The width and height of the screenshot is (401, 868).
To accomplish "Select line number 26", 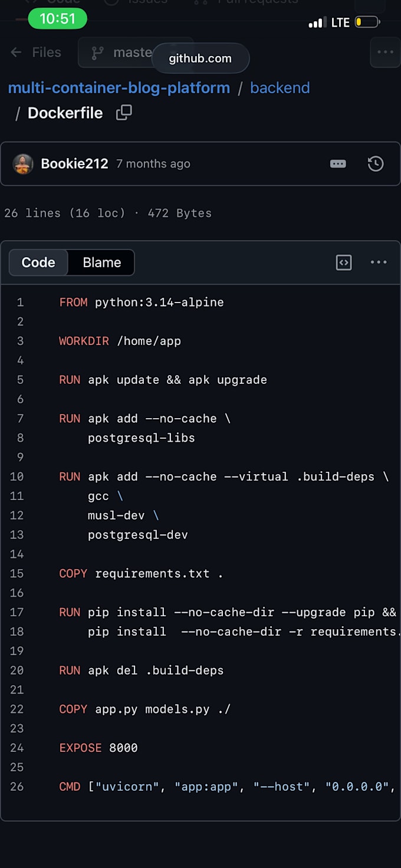I will click(x=17, y=787).
